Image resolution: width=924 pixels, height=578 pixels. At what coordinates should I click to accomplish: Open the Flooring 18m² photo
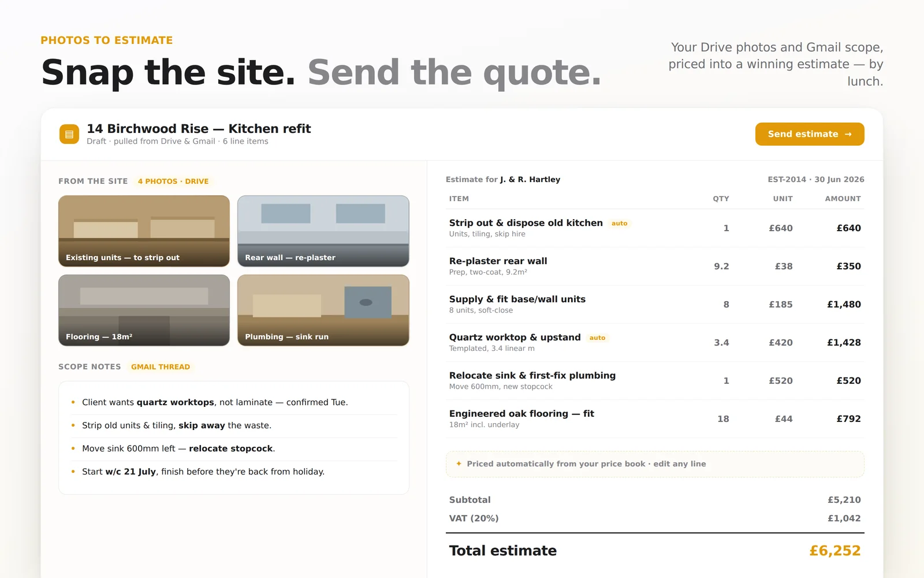144,310
